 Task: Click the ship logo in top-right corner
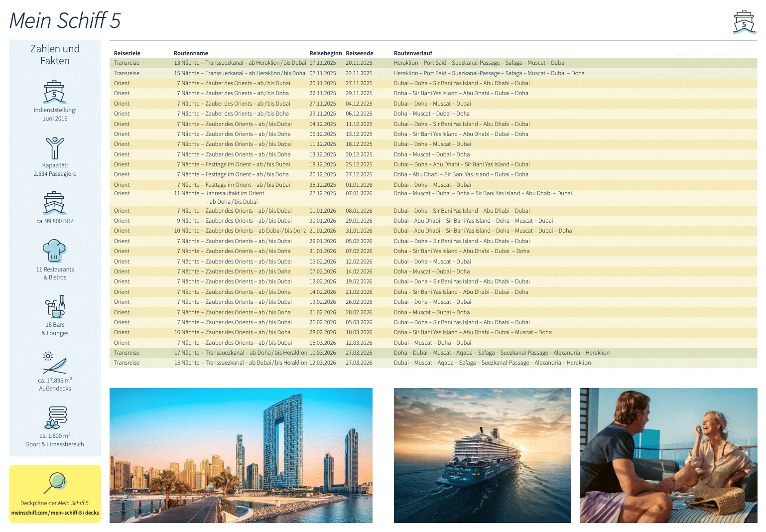744,22
